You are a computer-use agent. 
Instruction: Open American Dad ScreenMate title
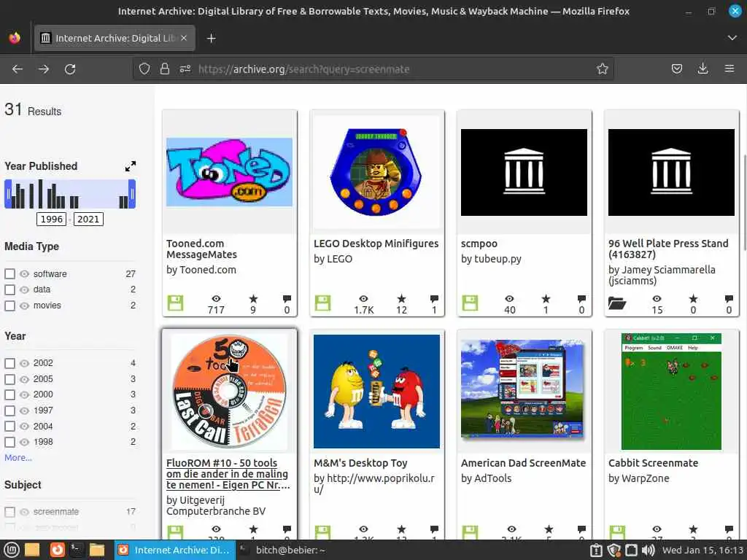pos(523,463)
